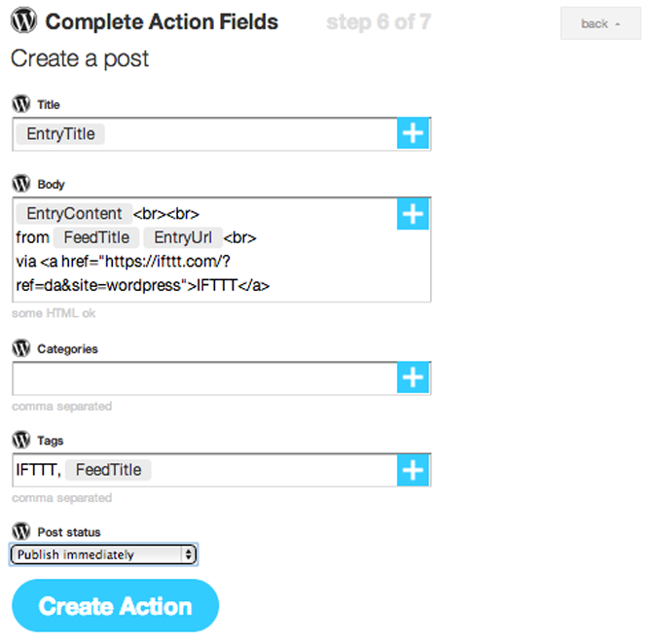
Task: Click the WordPress logo in page header
Action: point(24,21)
